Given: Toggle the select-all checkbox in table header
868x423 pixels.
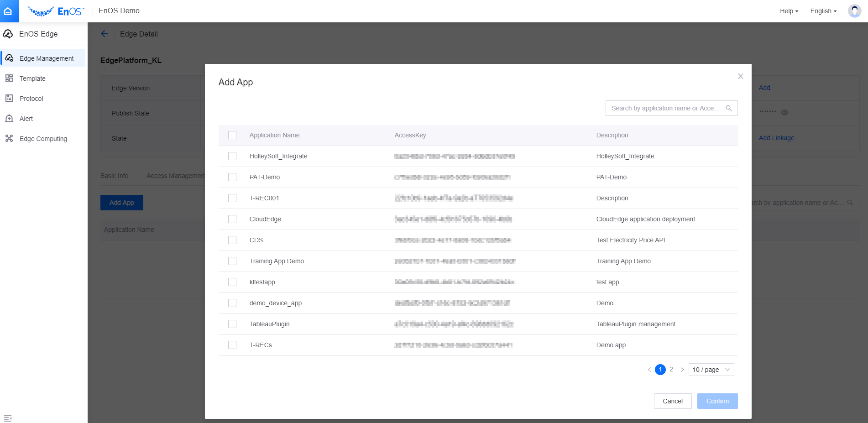Looking at the screenshot, I should tap(232, 135).
